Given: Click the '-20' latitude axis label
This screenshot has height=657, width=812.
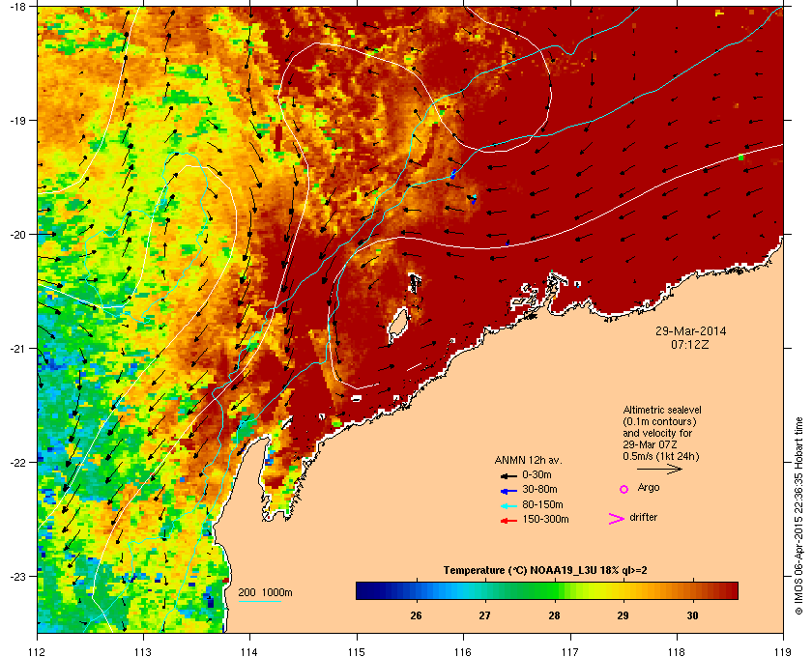Looking at the screenshot, I should 17,235.
